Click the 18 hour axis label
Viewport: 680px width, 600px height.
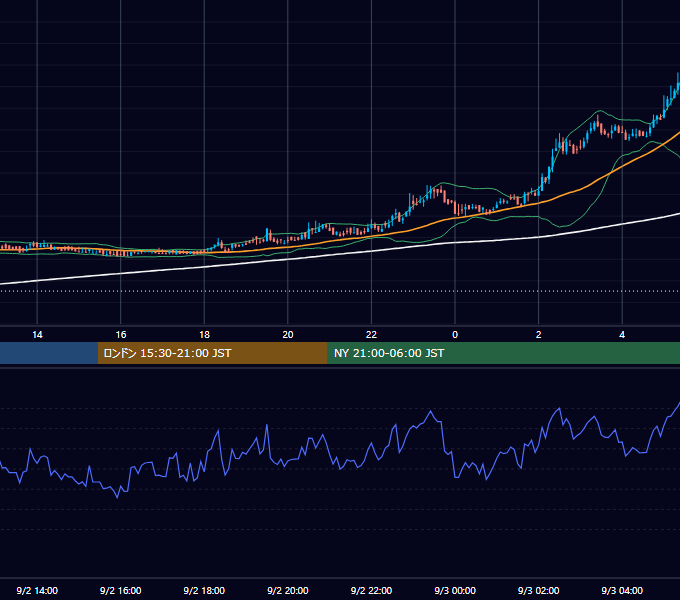(204, 335)
